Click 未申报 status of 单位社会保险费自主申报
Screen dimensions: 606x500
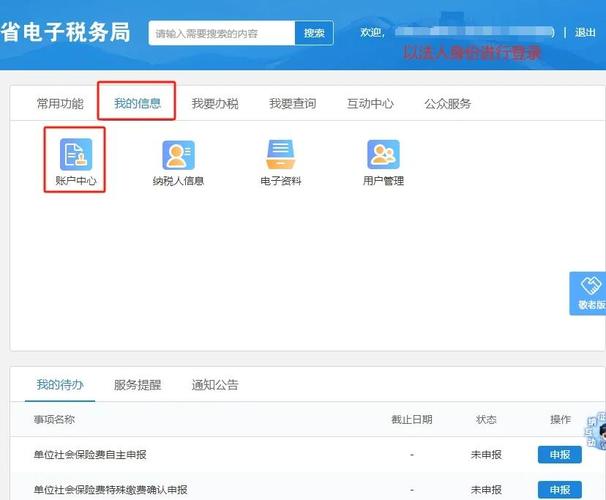[486, 454]
